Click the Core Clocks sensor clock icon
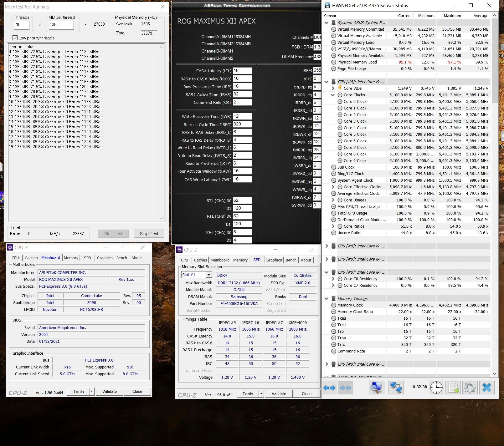504x446 pixels. (340, 95)
